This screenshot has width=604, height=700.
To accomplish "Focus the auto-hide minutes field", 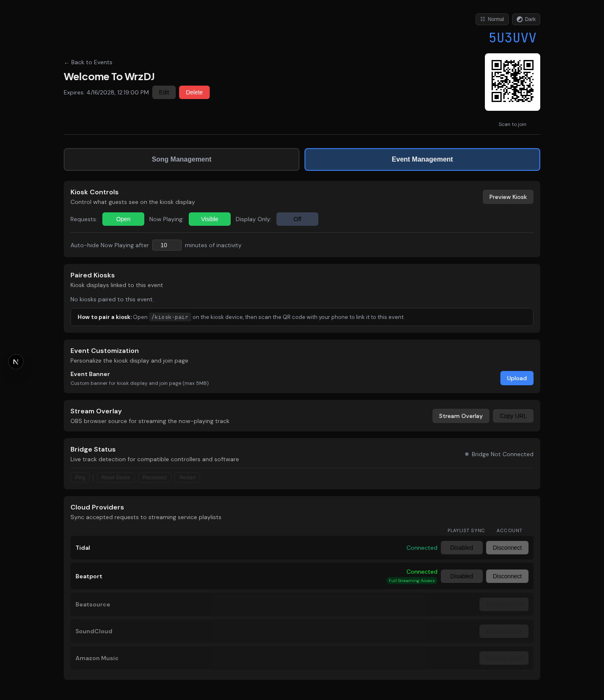I will 167,245.
